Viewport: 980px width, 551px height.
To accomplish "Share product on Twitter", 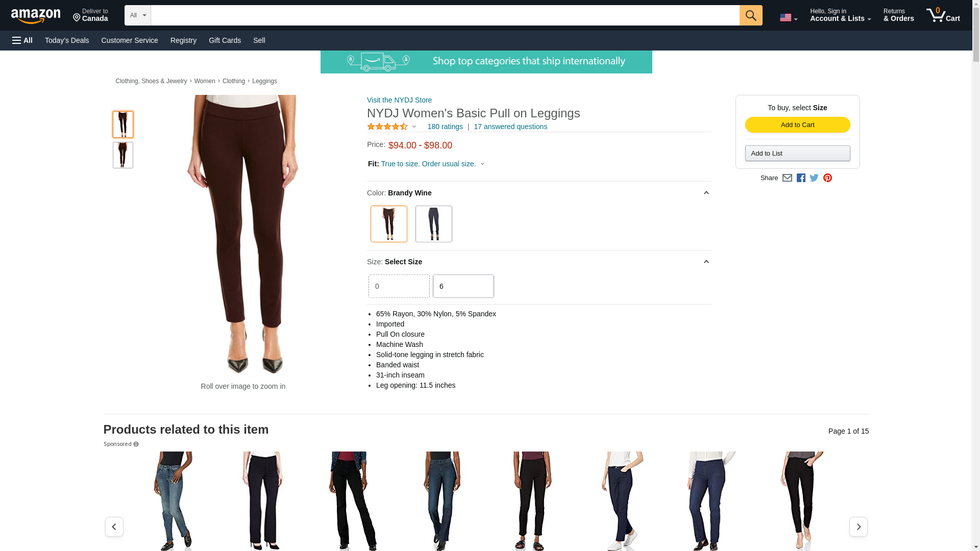I will coord(814,178).
